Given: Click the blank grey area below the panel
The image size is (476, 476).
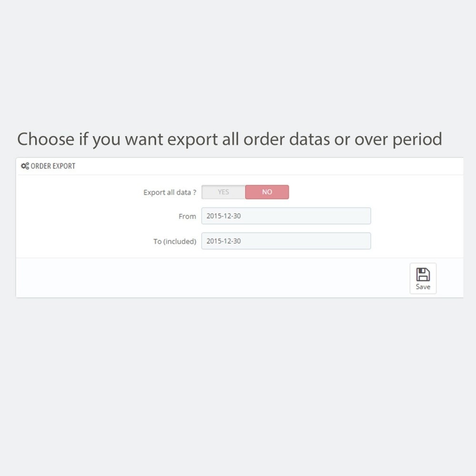Looking at the screenshot, I should 238,386.
